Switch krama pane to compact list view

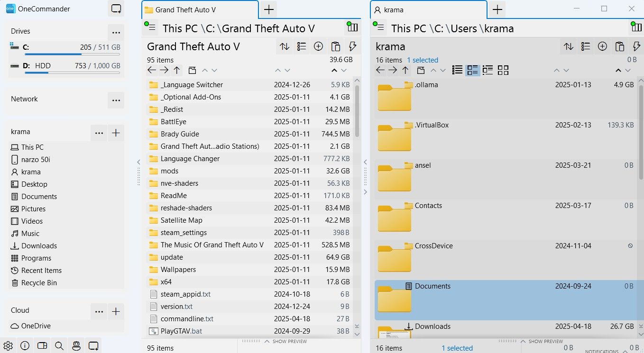(457, 70)
